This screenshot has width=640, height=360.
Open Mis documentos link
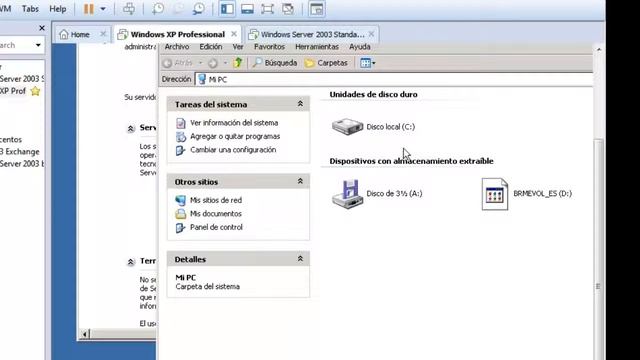[x=216, y=213]
